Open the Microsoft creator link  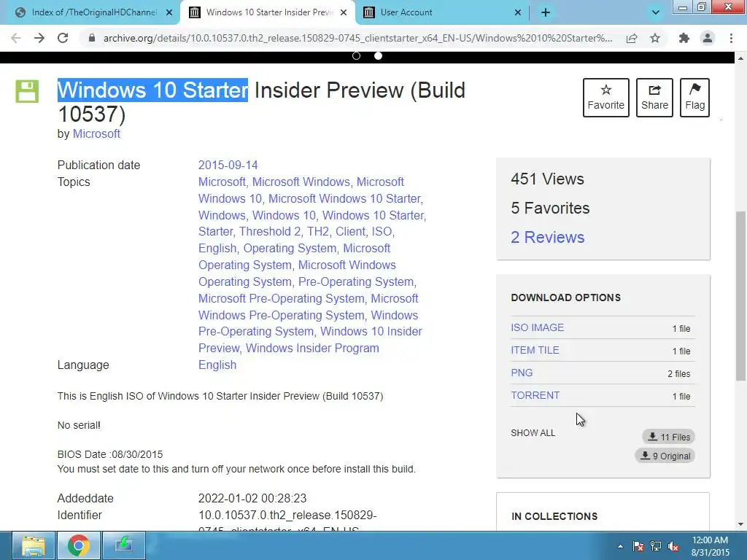[x=96, y=134]
